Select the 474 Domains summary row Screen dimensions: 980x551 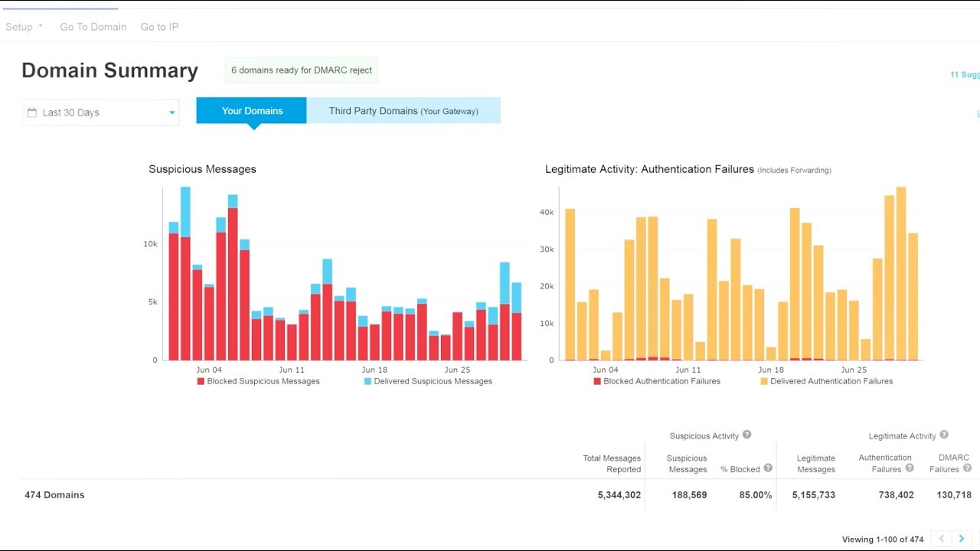54,494
